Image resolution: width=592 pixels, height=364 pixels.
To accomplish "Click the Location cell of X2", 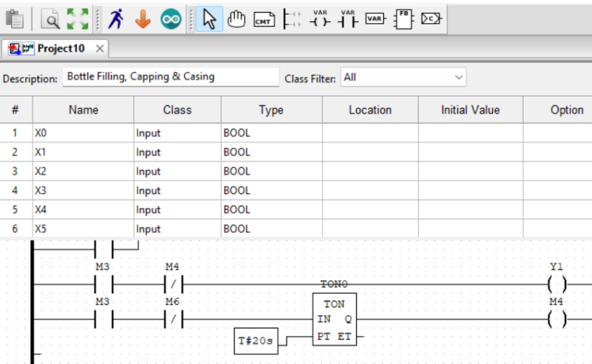I will (370, 172).
